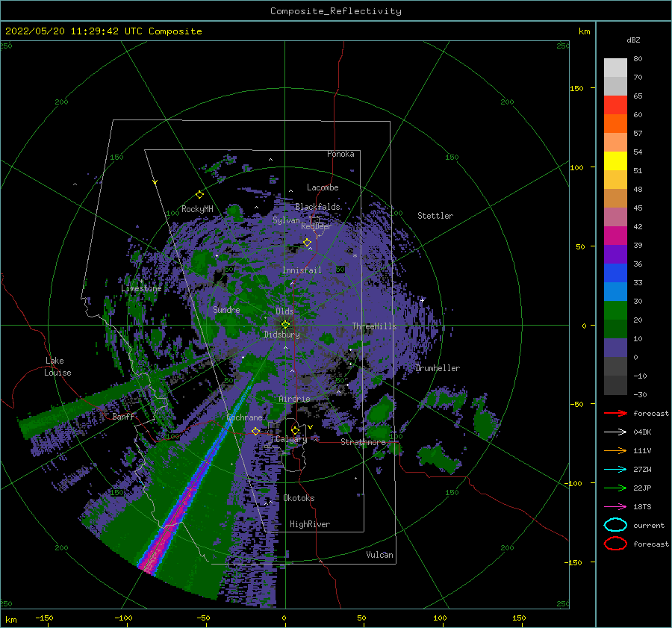Click the green 20 dBZ color swatch
The image size is (672, 628).
pos(615,311)
